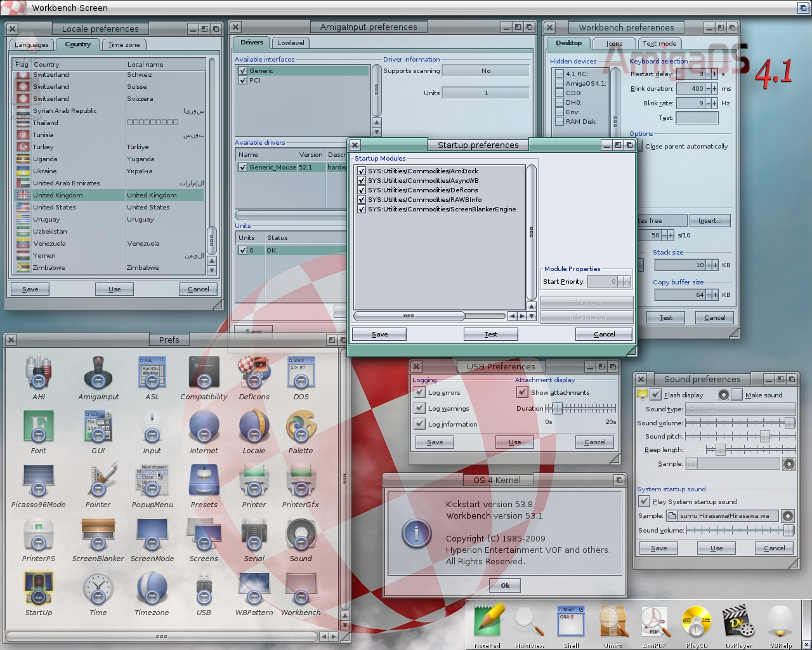Uncheck the AmiDock startup module
Image resolution: width=812 pixels, height=650 pixels.
[361, 171]
